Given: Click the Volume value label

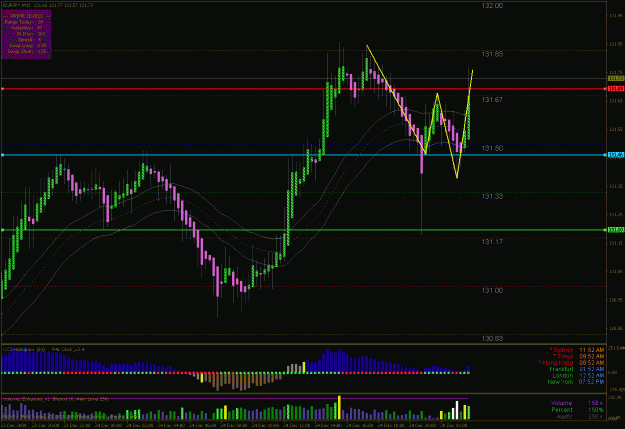Looking at the screenshot, I should coord(577,403).
